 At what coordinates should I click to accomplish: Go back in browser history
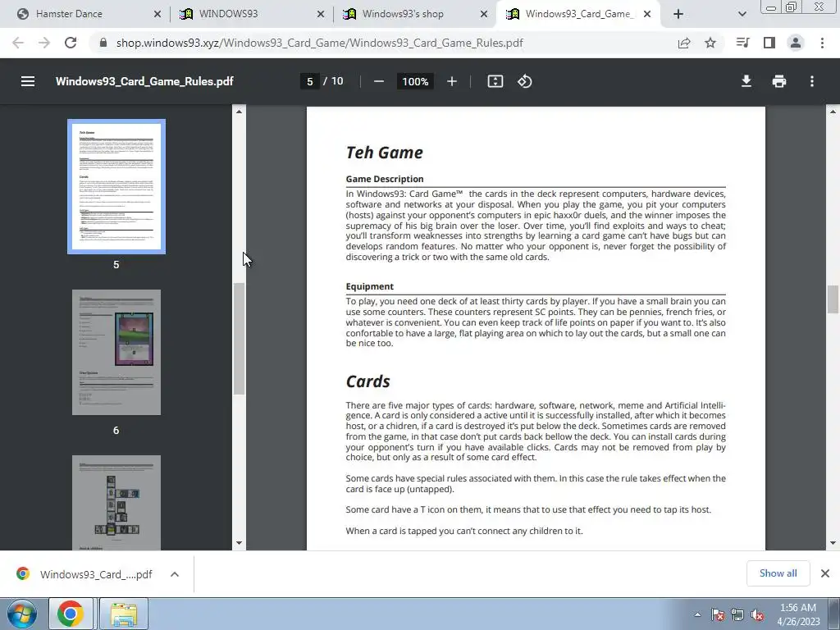click(x=18, y=43)
